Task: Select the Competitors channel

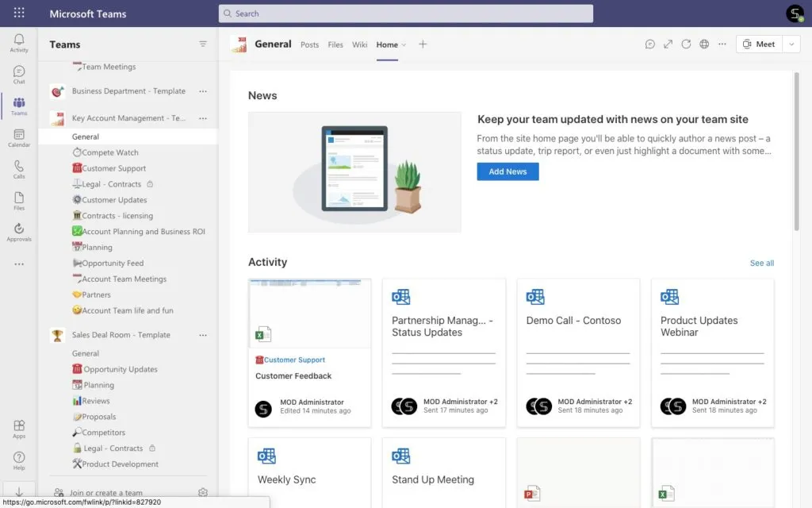Action: click(x=104, y=433)
